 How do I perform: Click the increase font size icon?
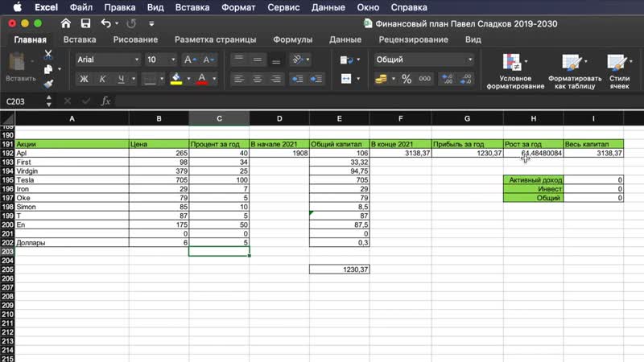pyautogui.click(x=189, y=60)
